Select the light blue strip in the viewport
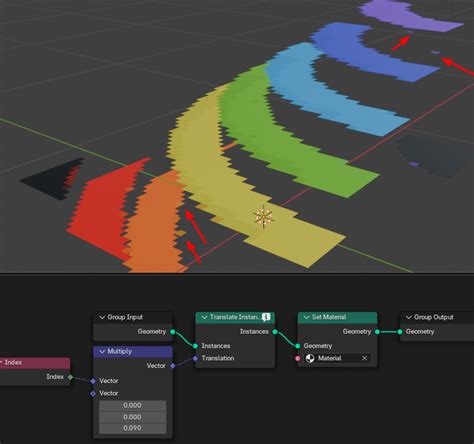This screenshot has width=474, height=444. pyautogui.click(x=333, y=100)
